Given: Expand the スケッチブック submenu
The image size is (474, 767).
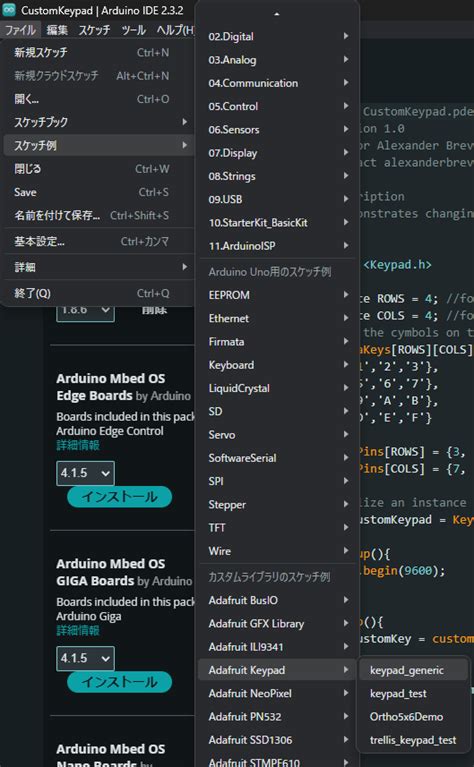Looking at the screenshot, I should pyautogui.click(x=98, y=122).
